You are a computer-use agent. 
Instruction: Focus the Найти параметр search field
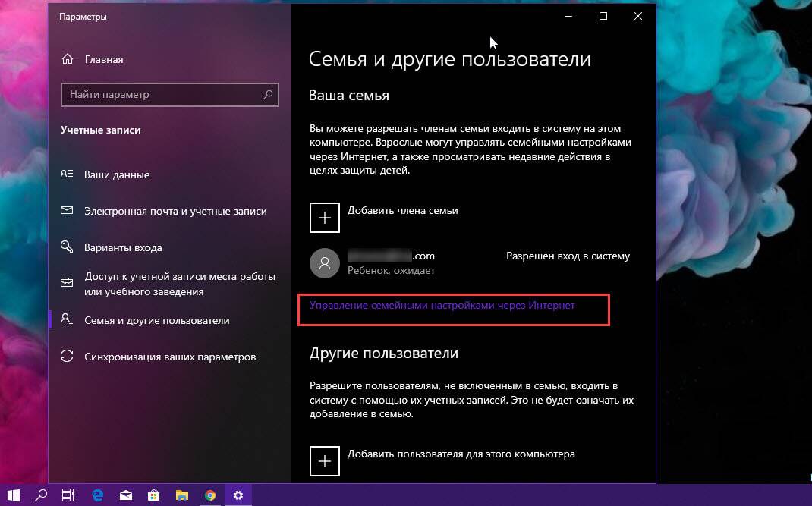tap(170, 94)
